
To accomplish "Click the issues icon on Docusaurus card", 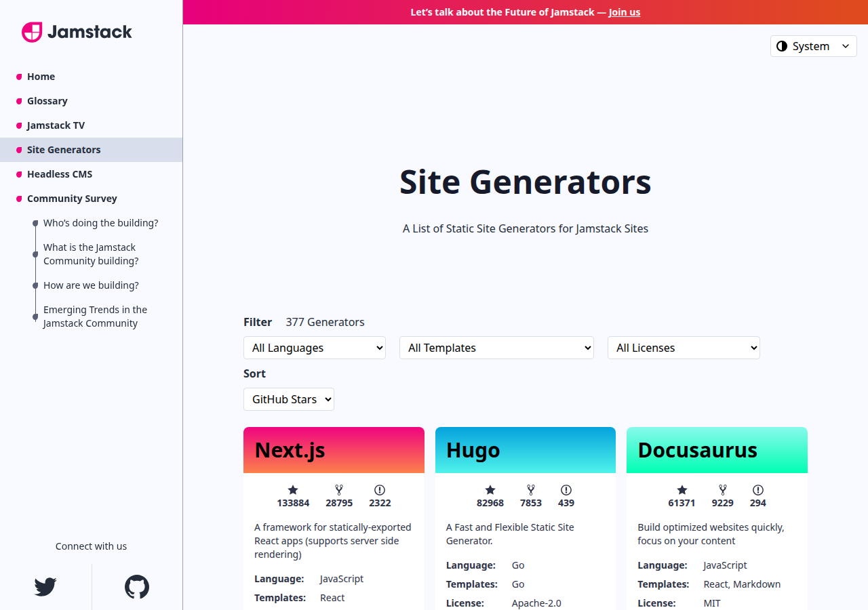I will tap(758, 489).
